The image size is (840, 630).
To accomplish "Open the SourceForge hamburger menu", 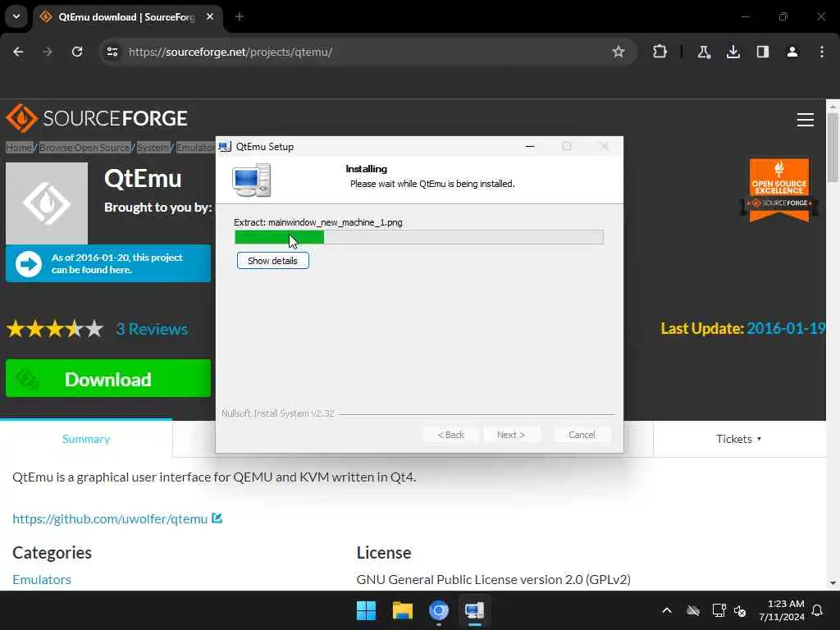I will (805, 120).
